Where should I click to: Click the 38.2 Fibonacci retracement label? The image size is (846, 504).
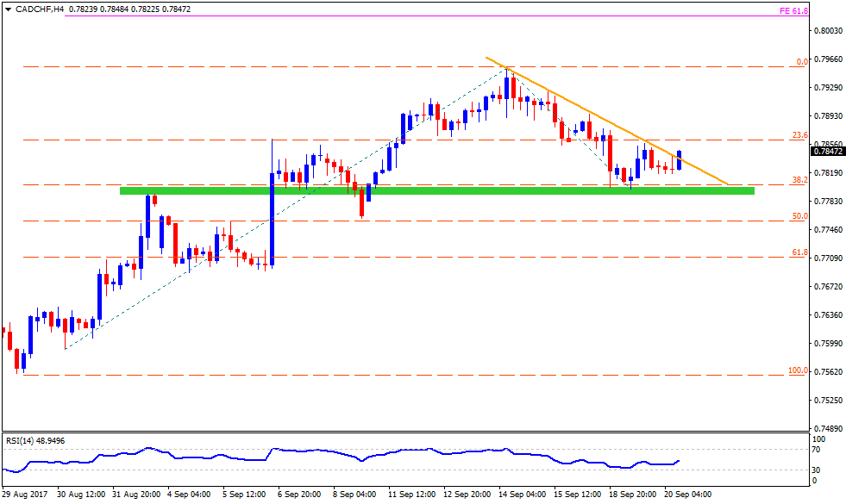click(x=799, y=179)
